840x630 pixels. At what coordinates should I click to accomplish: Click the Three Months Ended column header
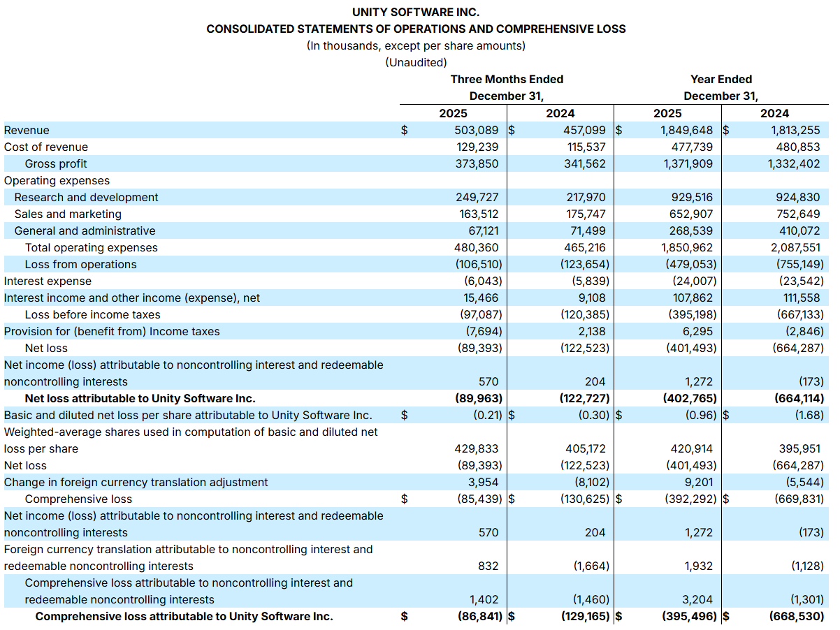pos(507,79)
